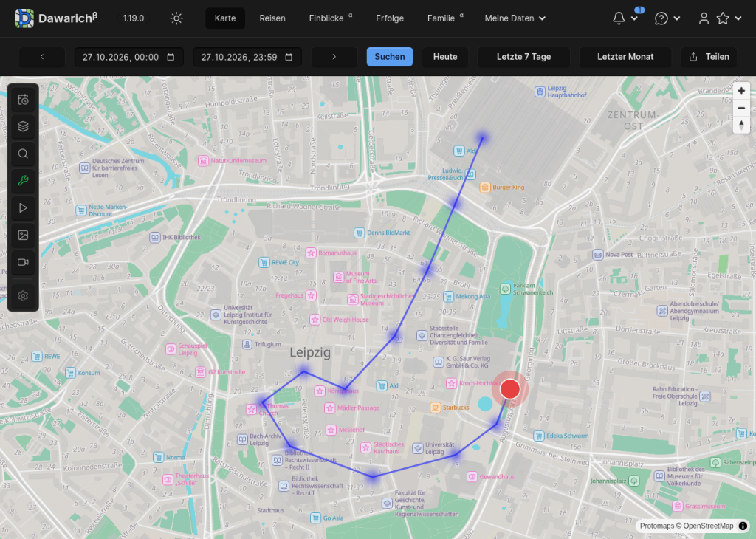This screenshot has height=539, width=756.
Task: Click the video camera sidebar icon
Action: [23, 262]
